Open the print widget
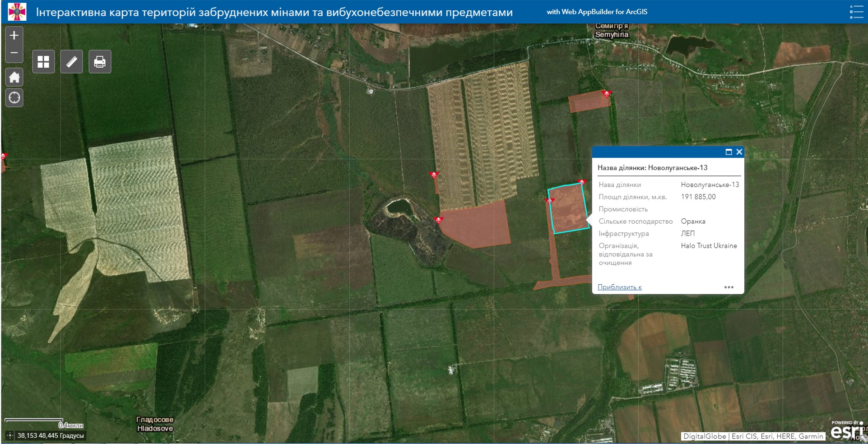The image size is (868, 444). 100,62
